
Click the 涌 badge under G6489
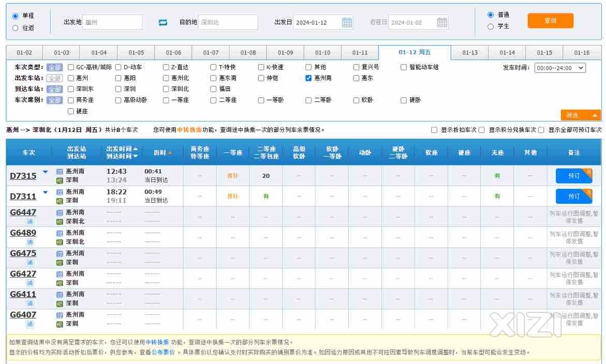(30, 242)
